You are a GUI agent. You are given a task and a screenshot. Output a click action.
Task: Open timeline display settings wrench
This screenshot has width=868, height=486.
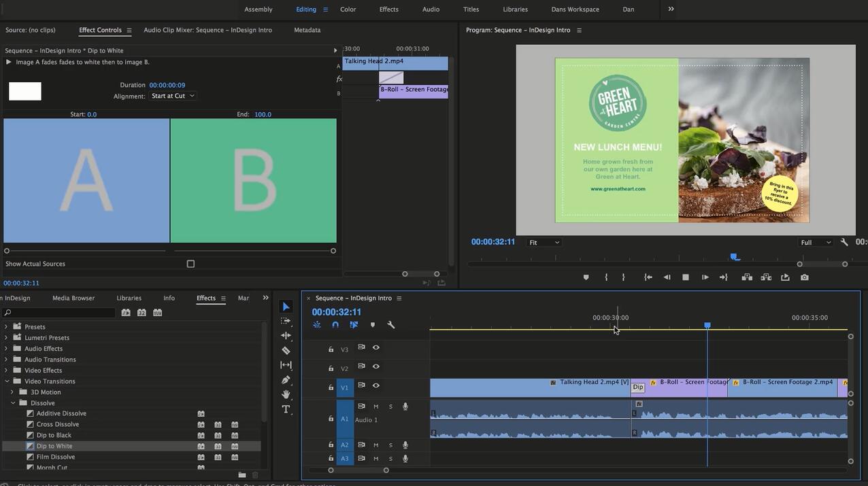tap(391, 325)
